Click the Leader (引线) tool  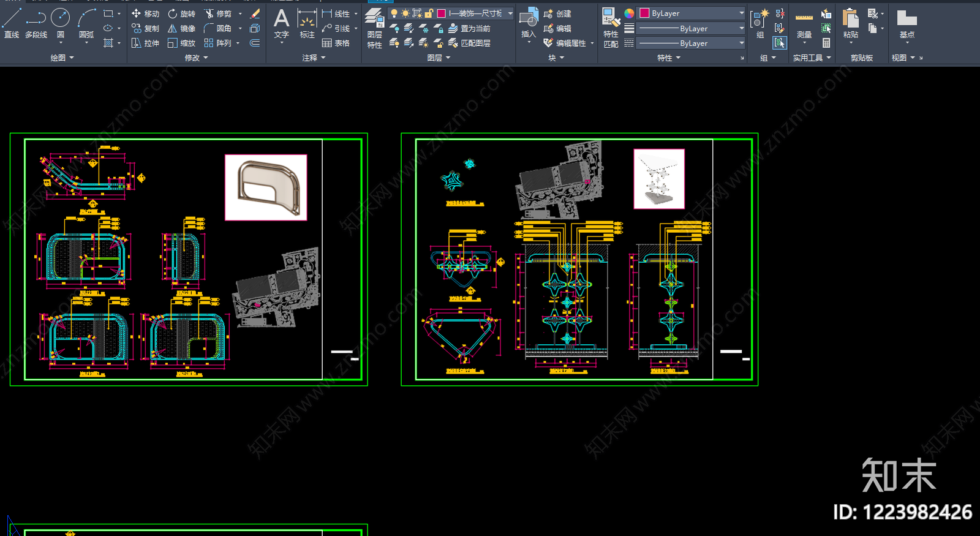(x=336, y=28)
